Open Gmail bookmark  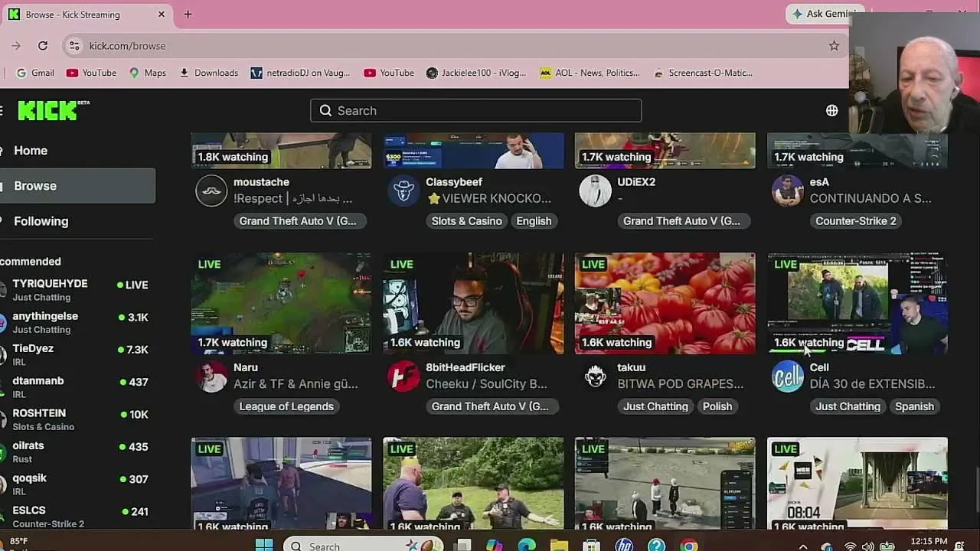[x=35, y=73]
